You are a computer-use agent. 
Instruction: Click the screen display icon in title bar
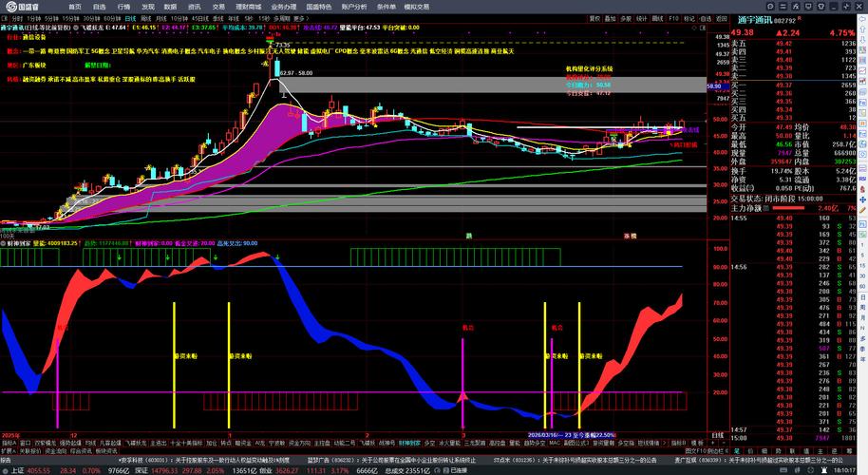[808, 6]
